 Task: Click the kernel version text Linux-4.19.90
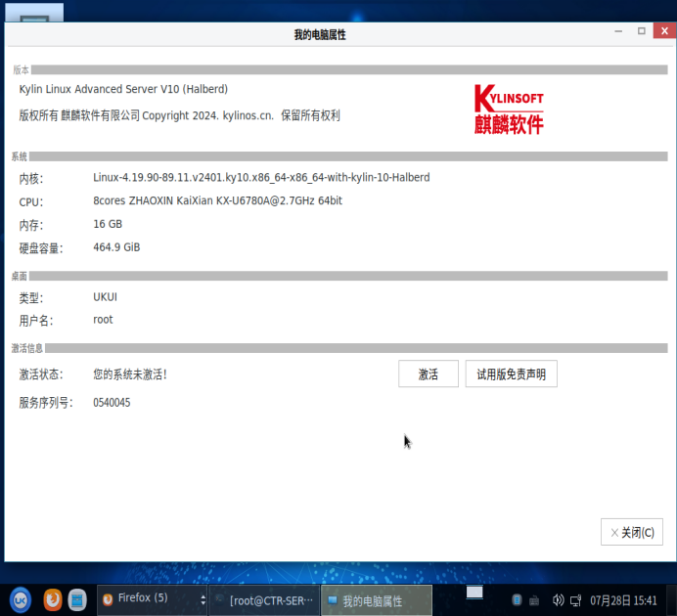pos(261,177)
